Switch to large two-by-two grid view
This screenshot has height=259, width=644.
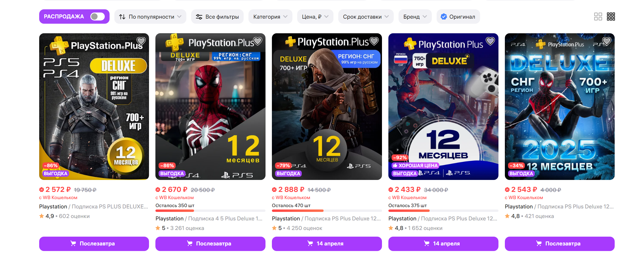[598, 17]
